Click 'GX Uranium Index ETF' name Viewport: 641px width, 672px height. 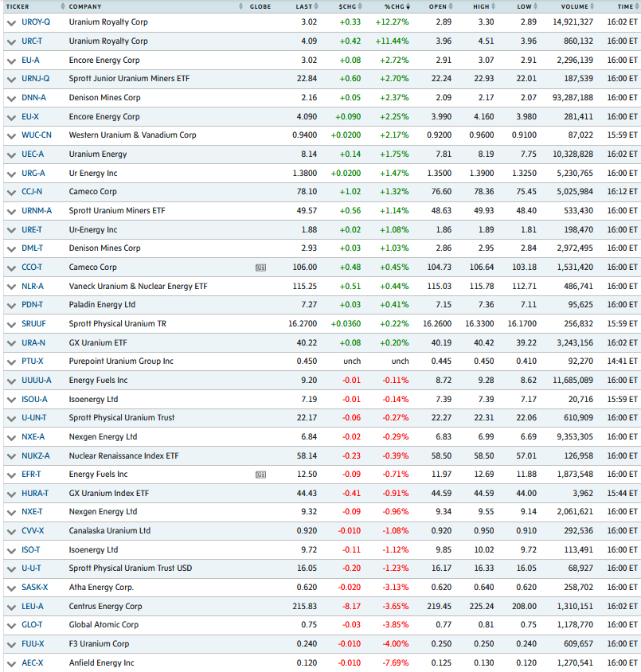[109, 493]
